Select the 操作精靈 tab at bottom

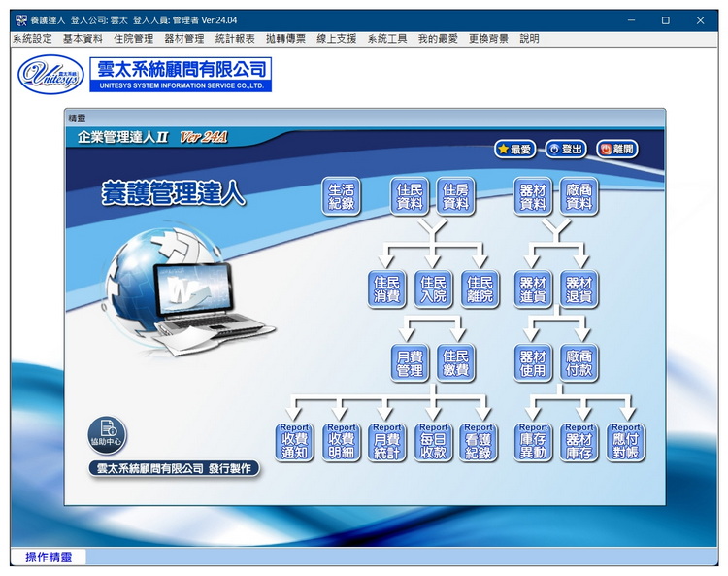point(49,557)
